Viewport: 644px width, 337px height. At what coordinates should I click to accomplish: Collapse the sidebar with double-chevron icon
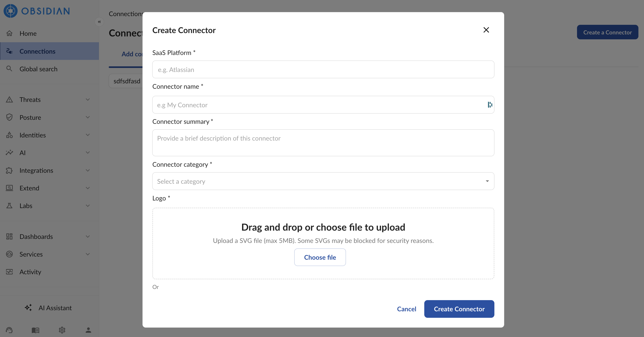tap(99, 22)
